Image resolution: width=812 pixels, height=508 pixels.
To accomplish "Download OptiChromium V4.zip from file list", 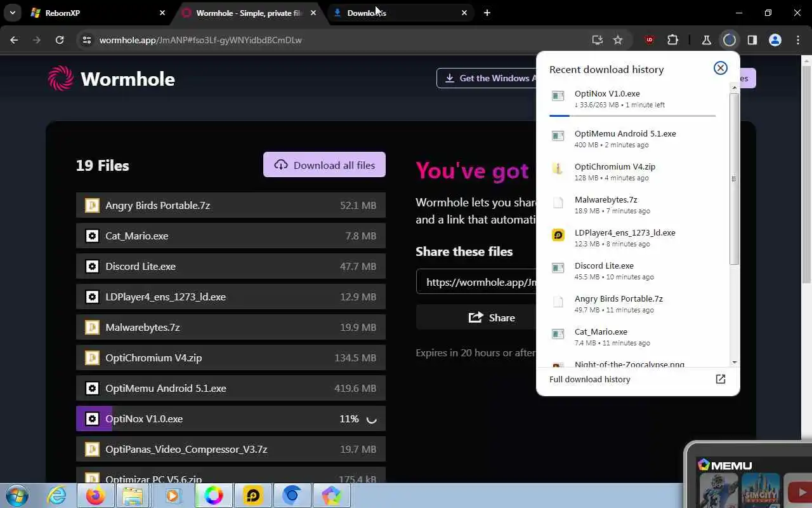I will tap(231, 358).
